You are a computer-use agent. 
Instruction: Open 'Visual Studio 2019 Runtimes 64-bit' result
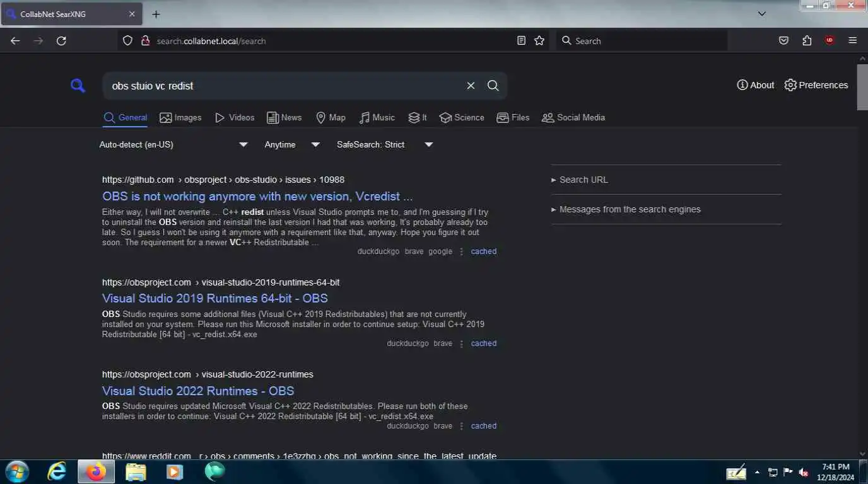pyautogui.click(x=215, y=298)
